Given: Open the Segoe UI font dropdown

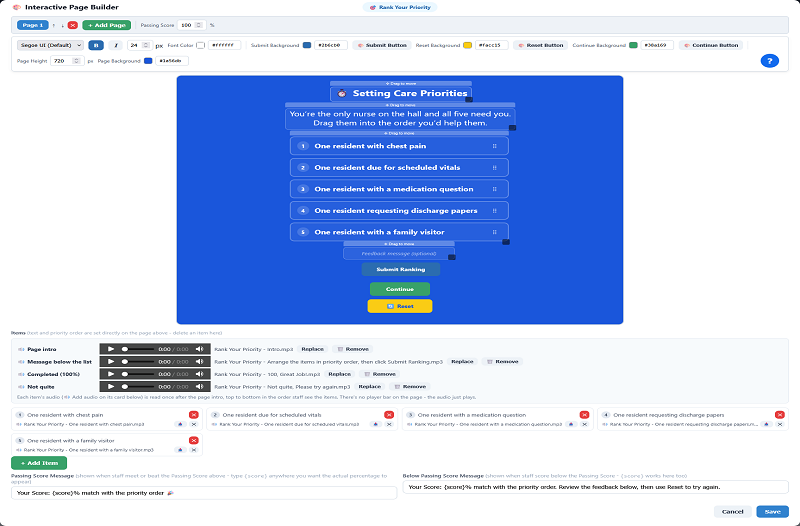Looking at the screenshot, I should coord(50,45).
